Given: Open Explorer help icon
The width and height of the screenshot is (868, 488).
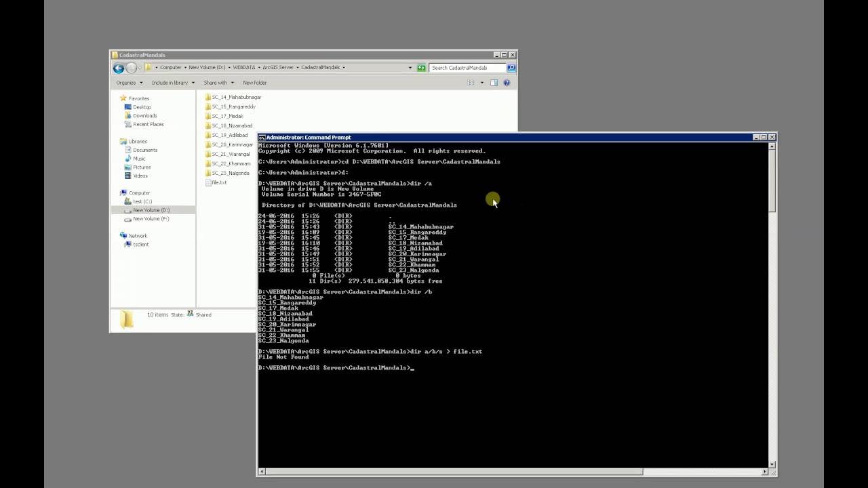Looking at the screenshot, I should (x=507, y=83).
